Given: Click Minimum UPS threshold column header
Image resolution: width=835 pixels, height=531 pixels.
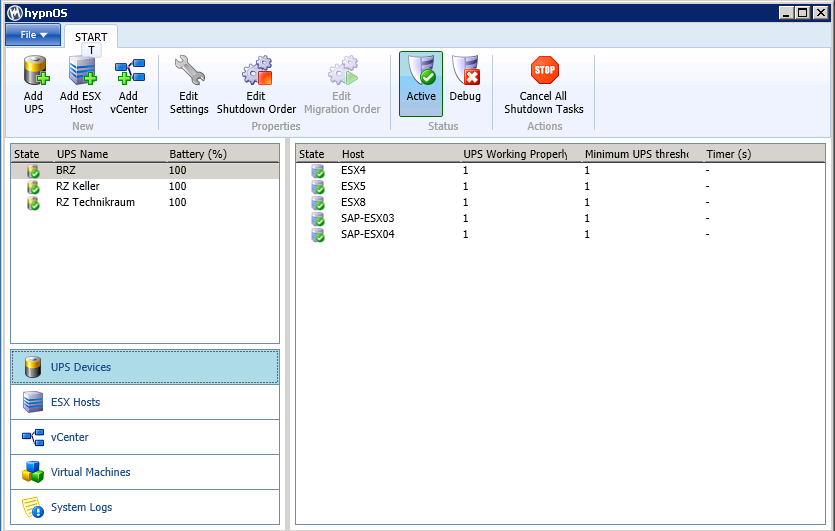Looking at the screenshot, I should coord(642,154).
